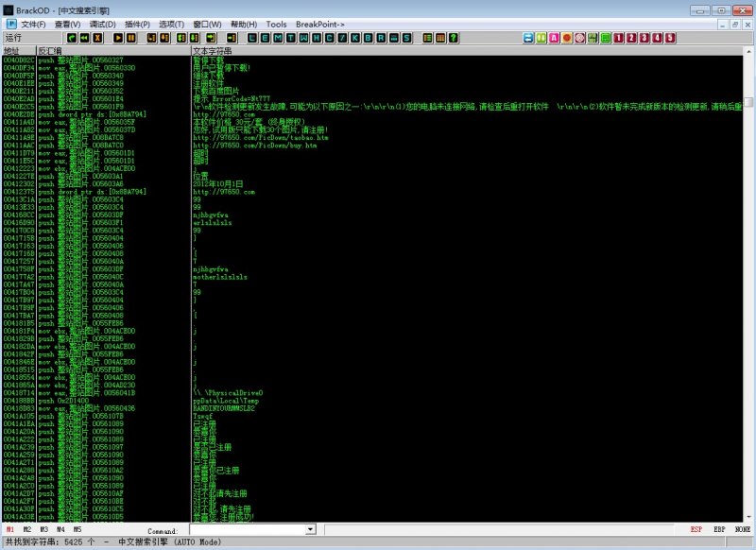Viewport: 756px width, 550px height.
Task: Switch to the M5 memory tab
Action: (x=77, y=529)
